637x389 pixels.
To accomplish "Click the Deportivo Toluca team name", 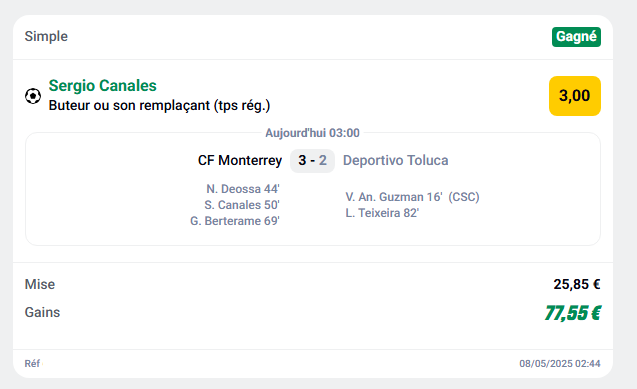I will 396,160.
